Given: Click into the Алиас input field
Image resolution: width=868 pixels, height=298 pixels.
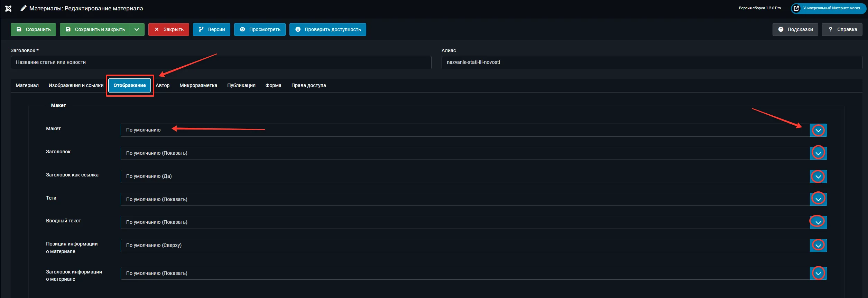Looking at the screenshot, I should tap(652, 63).
